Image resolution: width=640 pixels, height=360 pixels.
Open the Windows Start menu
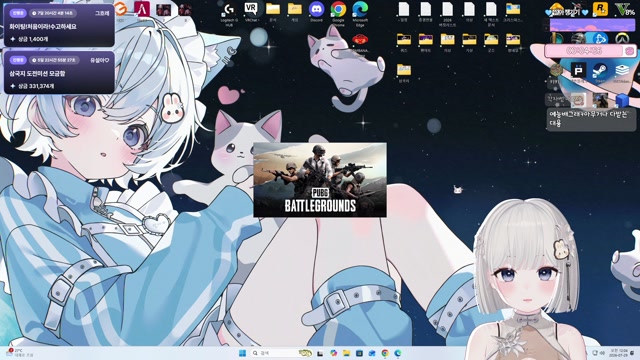242,353
